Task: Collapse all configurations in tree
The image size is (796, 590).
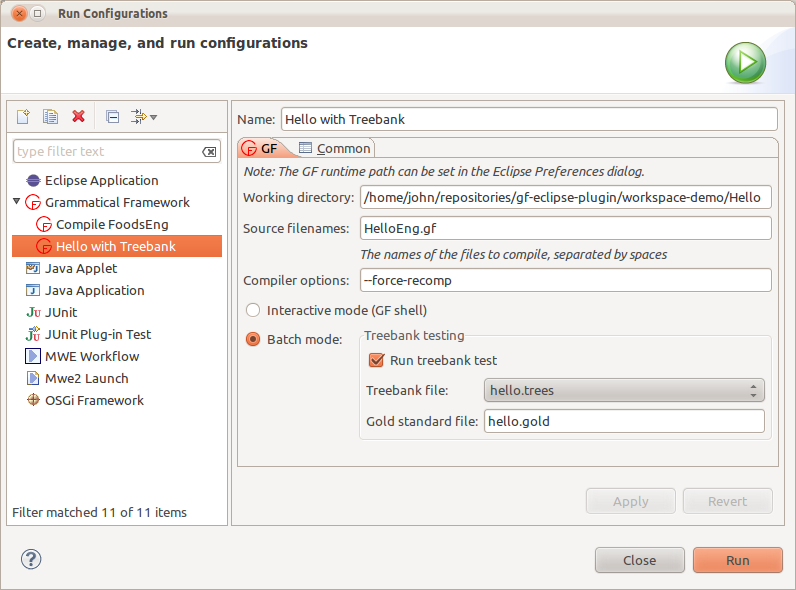Action: click(x=113, y=117)
